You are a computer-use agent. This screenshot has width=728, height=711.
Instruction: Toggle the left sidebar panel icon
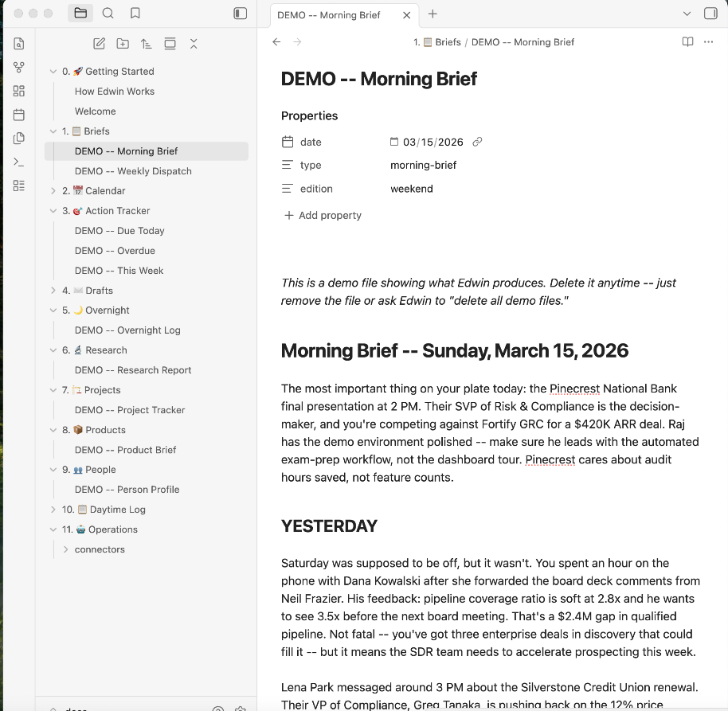240,13
